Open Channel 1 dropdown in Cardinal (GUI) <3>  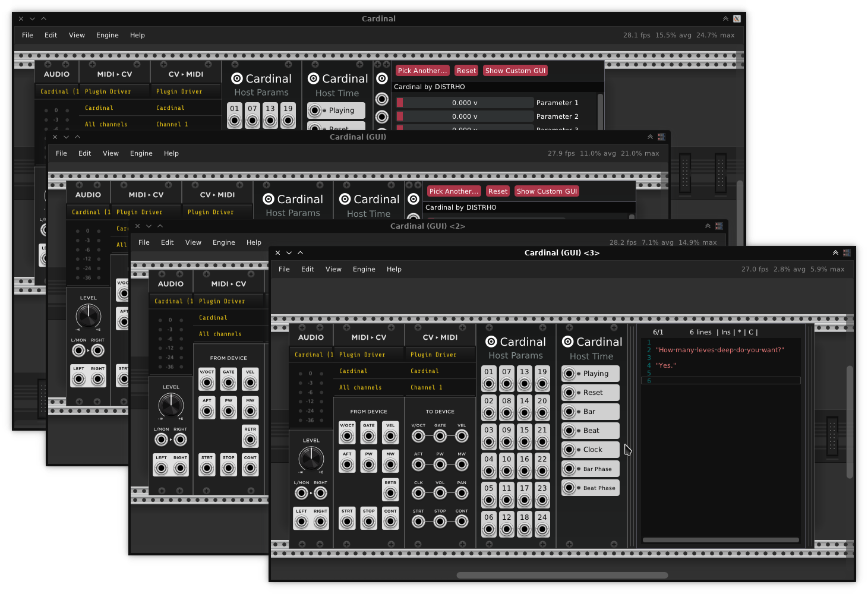coord(440,387)
